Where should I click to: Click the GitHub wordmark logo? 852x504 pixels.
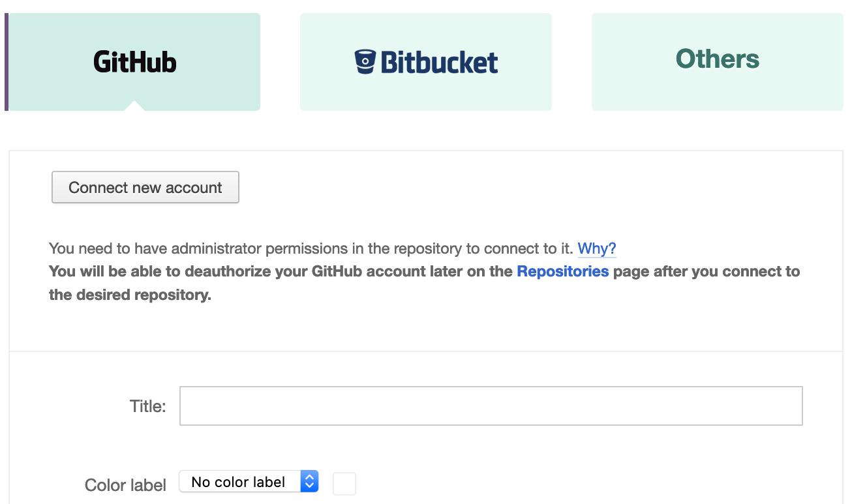135,62
